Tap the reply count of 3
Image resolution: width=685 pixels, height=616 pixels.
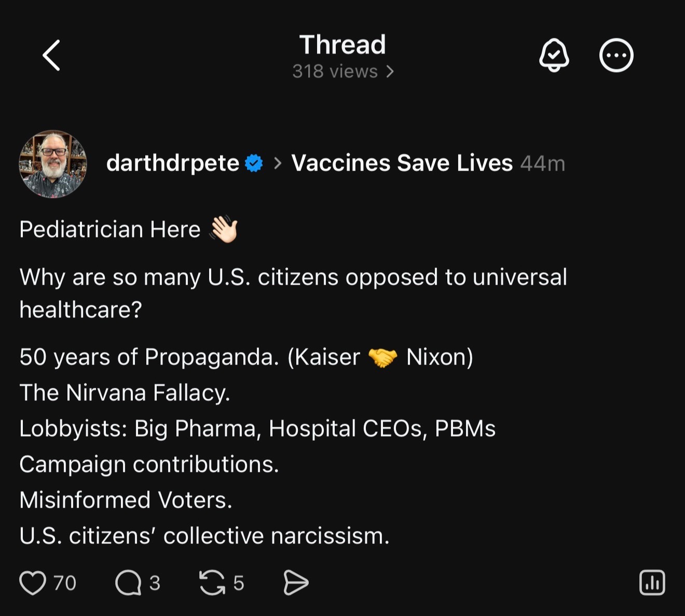click(x=155, y=583)
